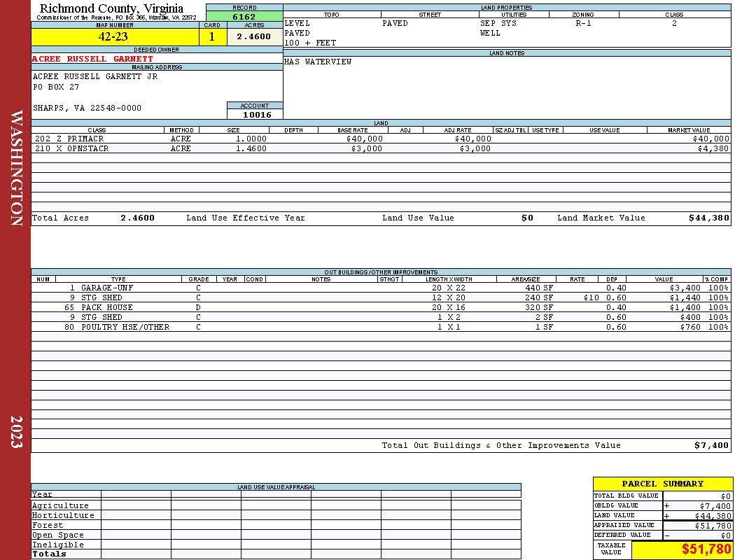Click Total Acres value 2.4600

(x=137, y=218)
